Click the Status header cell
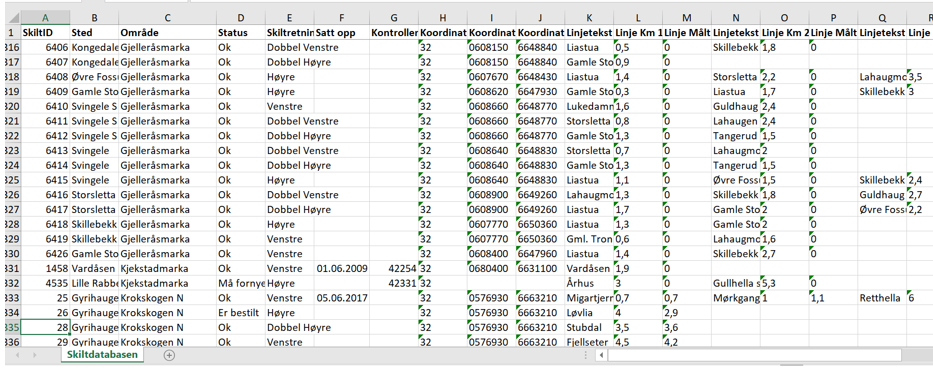This screenshot has height=378, width=933. coord(240,32)
